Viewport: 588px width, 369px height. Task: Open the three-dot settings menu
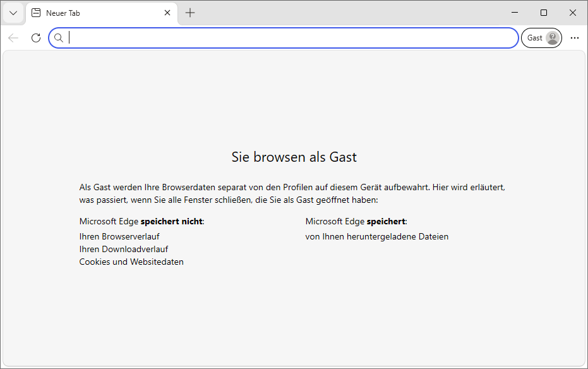(574, 38)
